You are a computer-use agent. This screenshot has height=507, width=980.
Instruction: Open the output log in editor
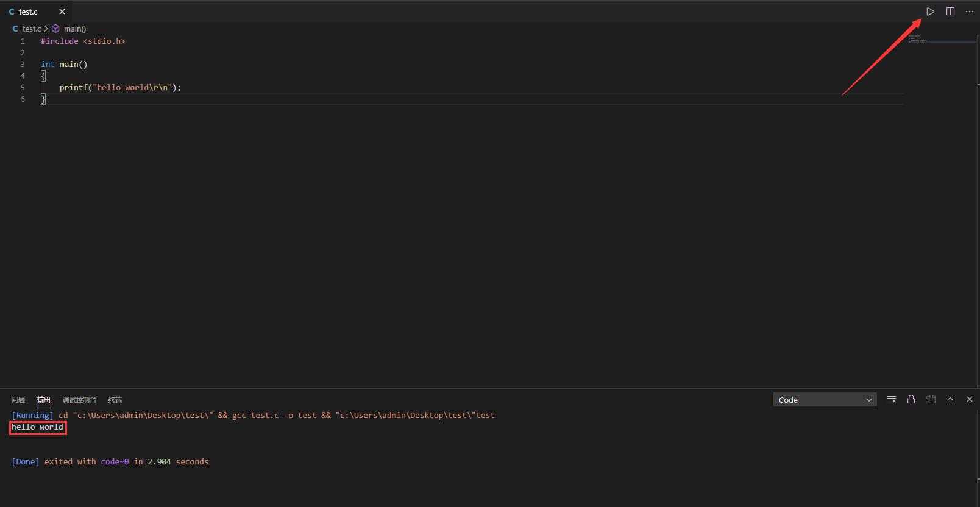[931, 400]
